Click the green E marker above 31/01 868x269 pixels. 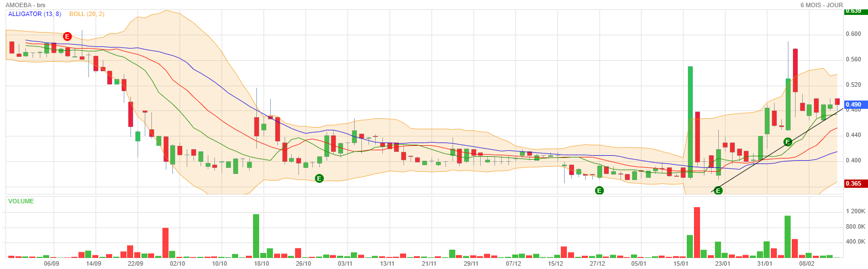788,142
